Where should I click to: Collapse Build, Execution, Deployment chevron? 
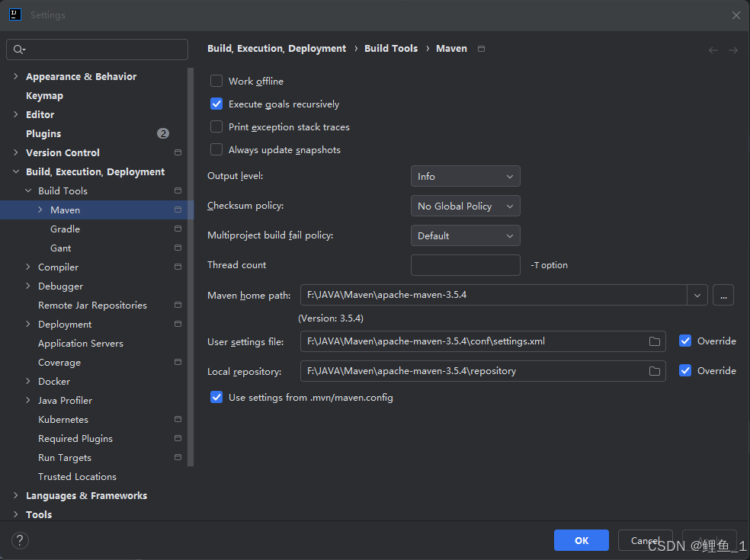(16, 171)
